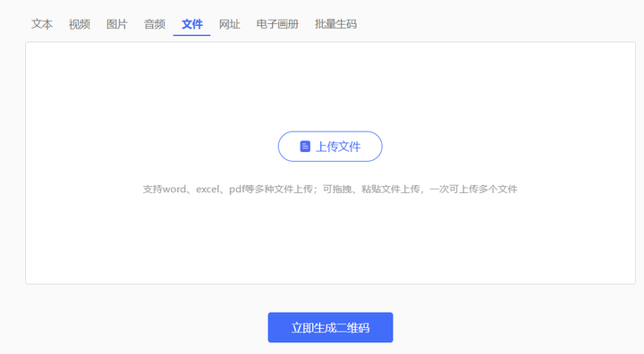Click "pdf" in the supported formats hint
The height and width of the screenshot is (354, 644).
pos(236,190)
